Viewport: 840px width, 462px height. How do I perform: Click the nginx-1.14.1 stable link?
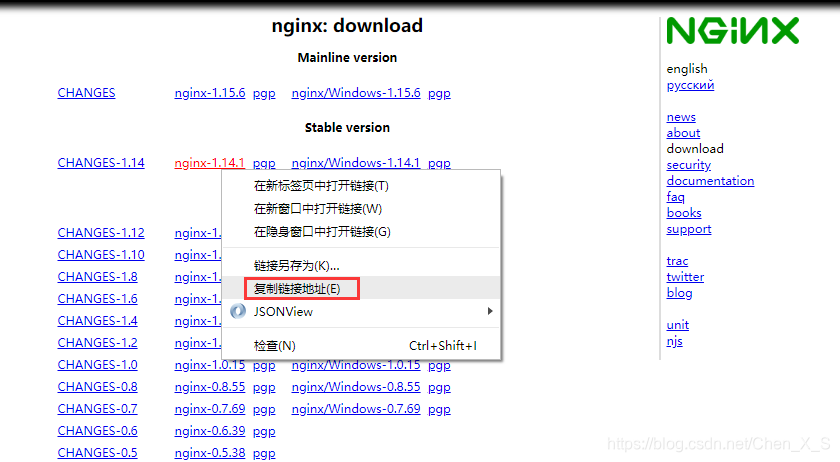tap(209, 163)
